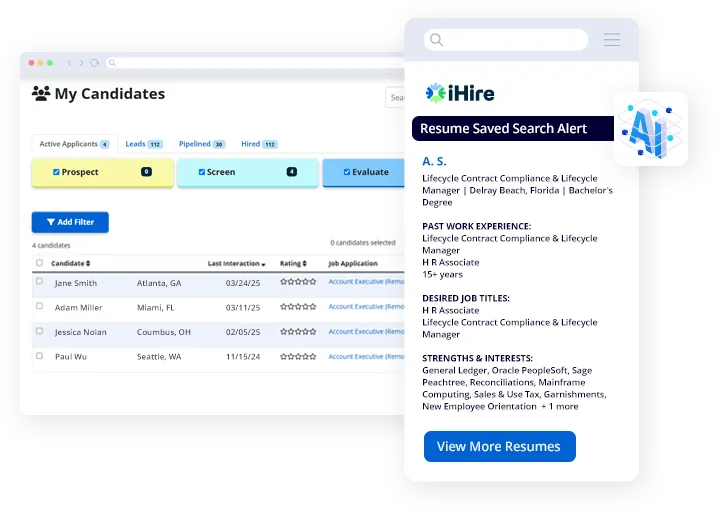Select the Jessica Nolan row checkbox
This screenshot has width=717, height=512.
click(39, 331)
